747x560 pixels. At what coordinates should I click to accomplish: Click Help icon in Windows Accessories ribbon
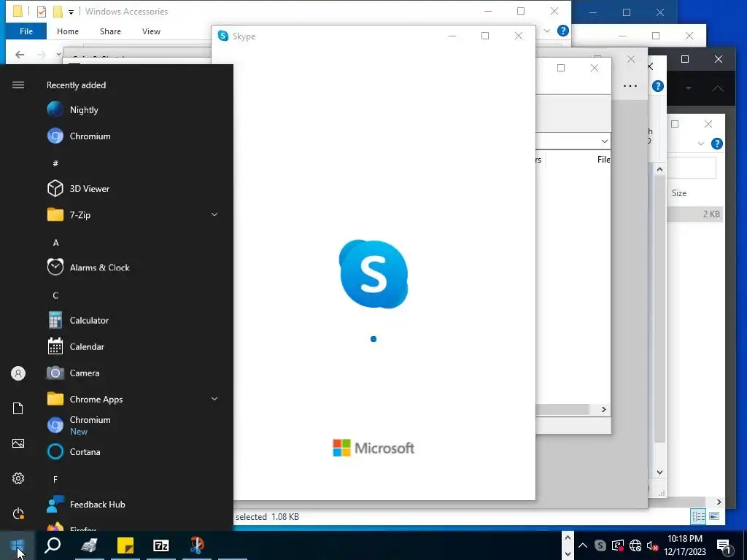(562, 31)
